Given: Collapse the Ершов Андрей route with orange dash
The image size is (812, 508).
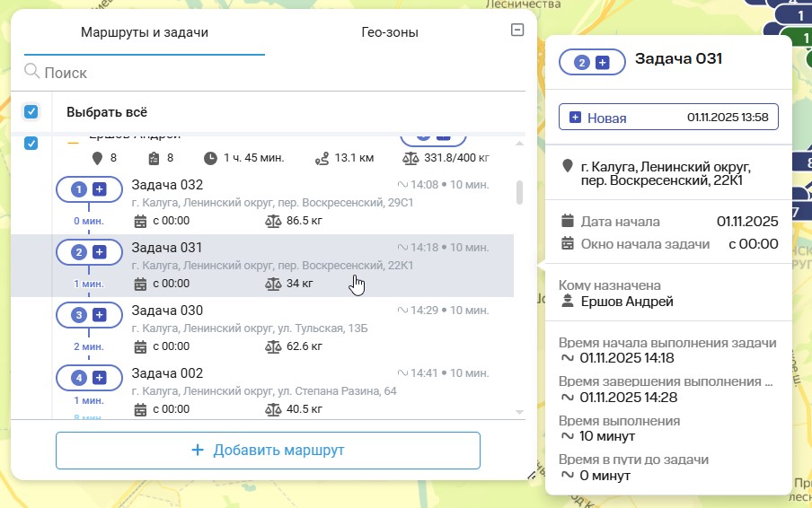Looking at the screenshot, I should click(x=73, y=141).
